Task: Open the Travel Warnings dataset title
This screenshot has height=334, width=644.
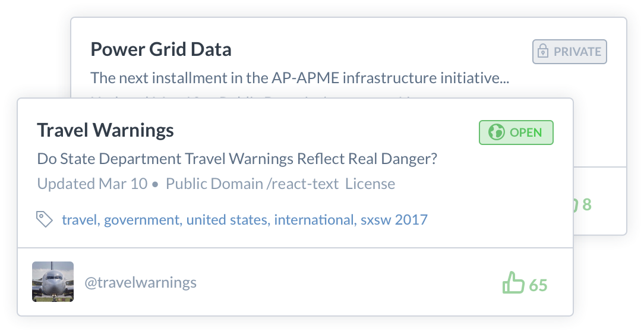Action: pos(105,130)
